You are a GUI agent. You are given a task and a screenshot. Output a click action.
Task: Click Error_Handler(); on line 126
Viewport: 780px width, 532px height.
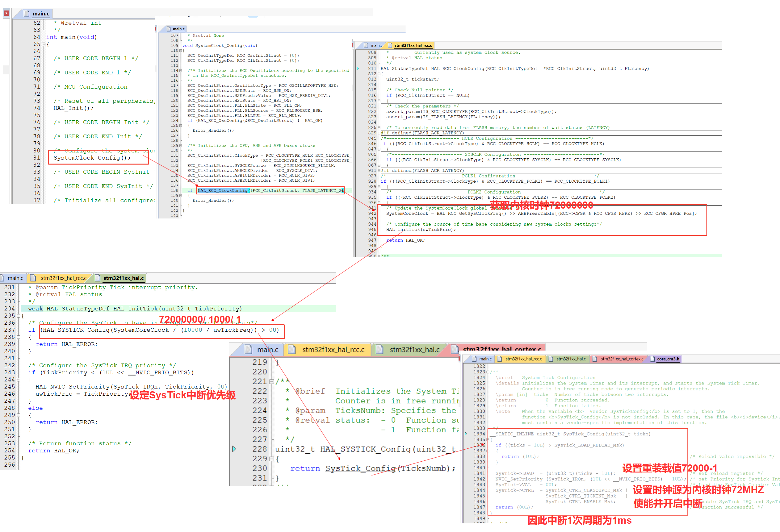point(213,131)
